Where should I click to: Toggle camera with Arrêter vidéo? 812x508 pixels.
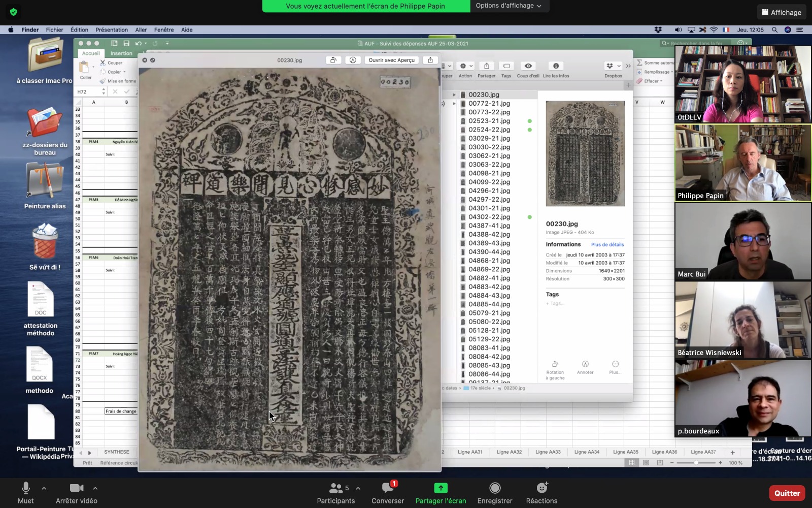pos(77,488)
